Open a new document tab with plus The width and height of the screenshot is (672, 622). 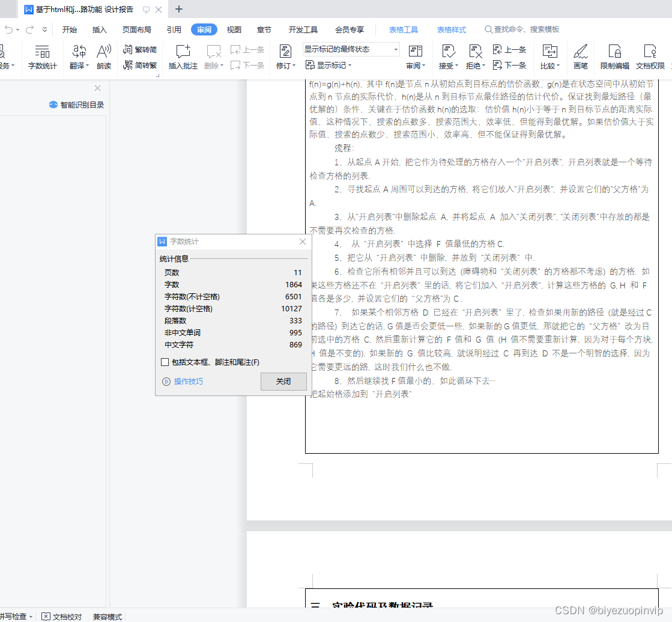[x=179, y=9]
